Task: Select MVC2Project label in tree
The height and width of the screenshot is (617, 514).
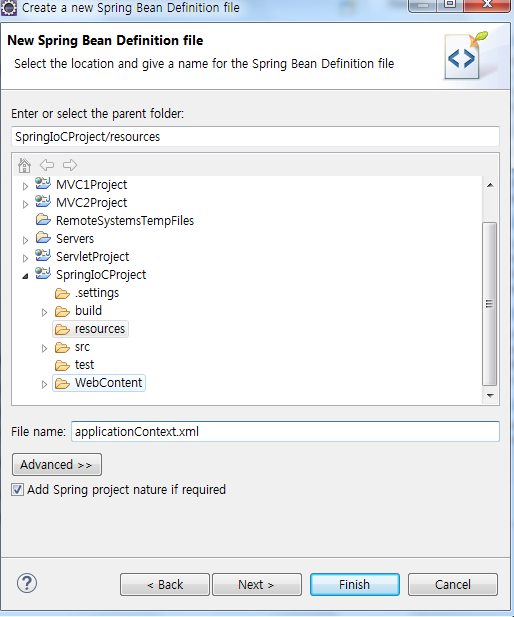Action: point(92,203)
